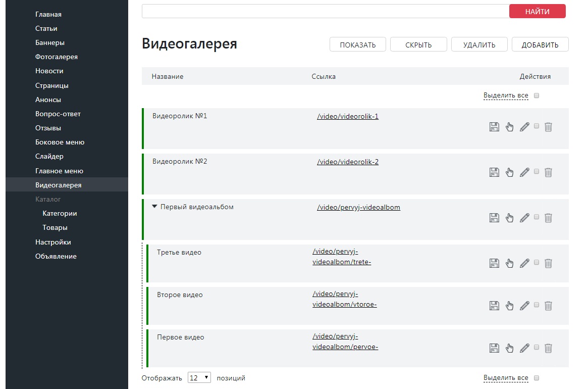Viewport: 588px width, 389px height.
Task: Collapse the Первый видеоальбом album
Action: pos(154,207)
